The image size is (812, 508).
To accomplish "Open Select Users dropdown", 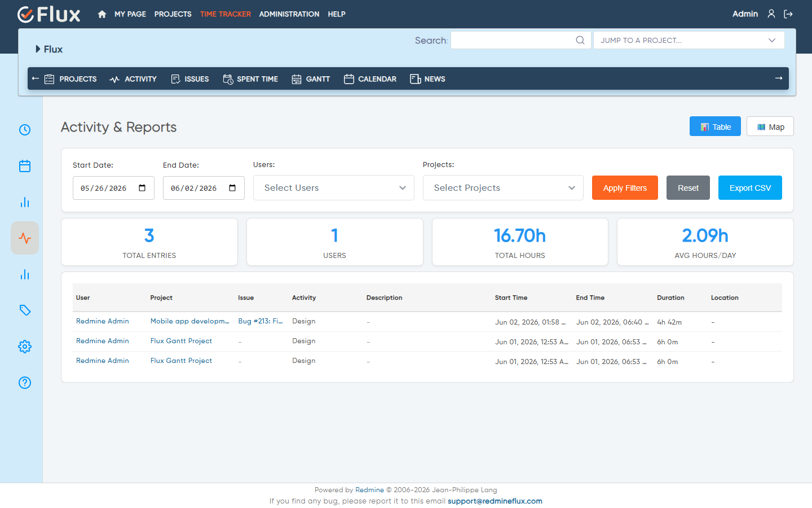I will pyautogui.click(x=334, y=187).
